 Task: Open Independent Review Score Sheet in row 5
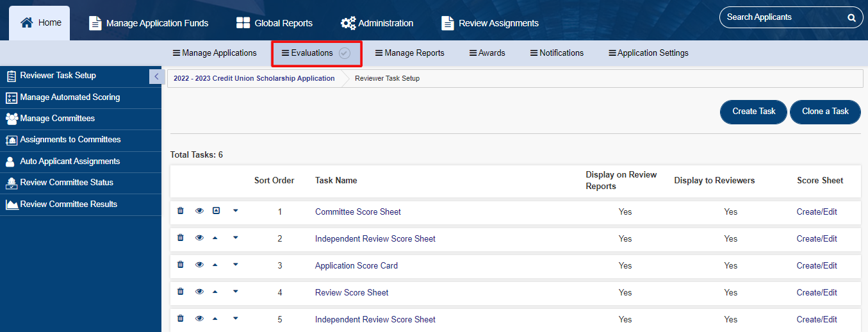[x=375, y=319]
